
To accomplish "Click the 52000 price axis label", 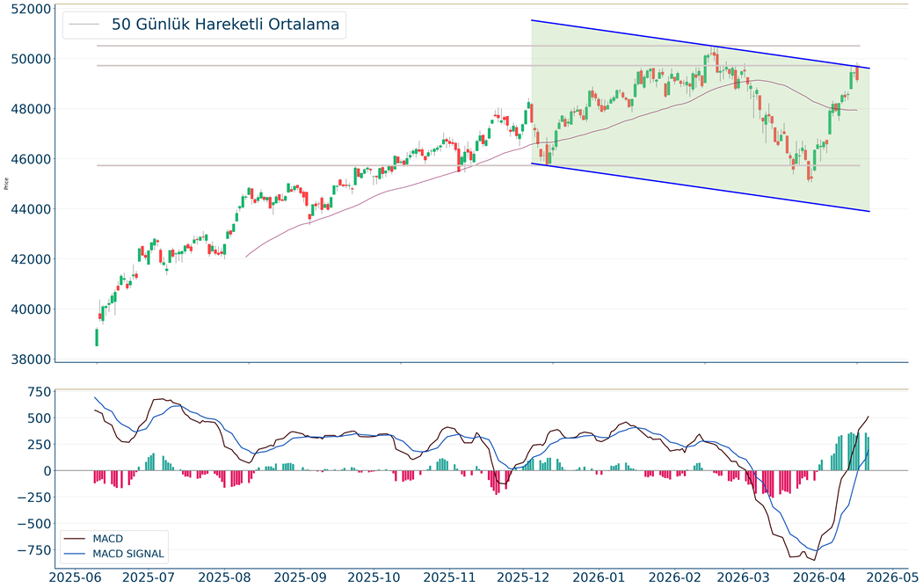I will pos(25,9).
